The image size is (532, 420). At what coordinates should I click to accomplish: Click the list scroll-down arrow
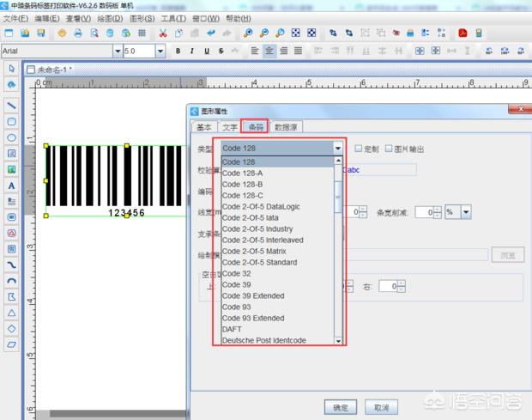click(338, 340)
